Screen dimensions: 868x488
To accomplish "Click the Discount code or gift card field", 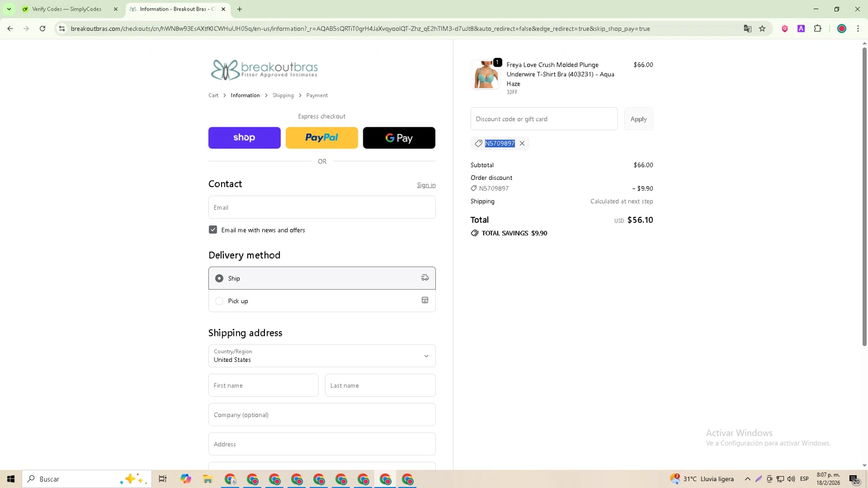I will (544, 119).
